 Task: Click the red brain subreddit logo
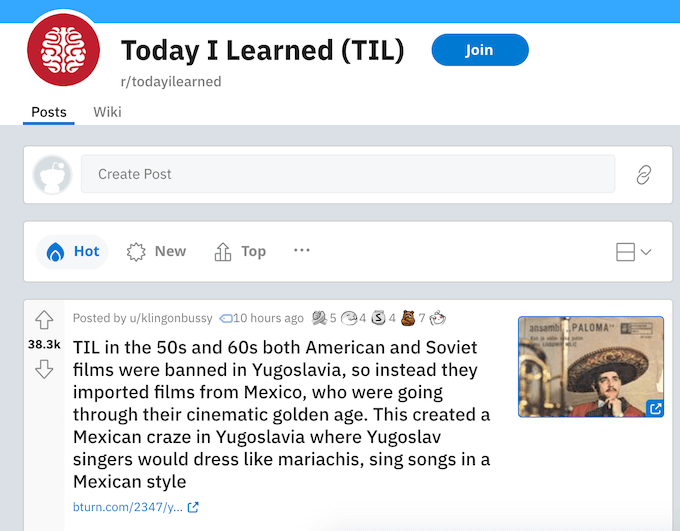pos(61,49)
